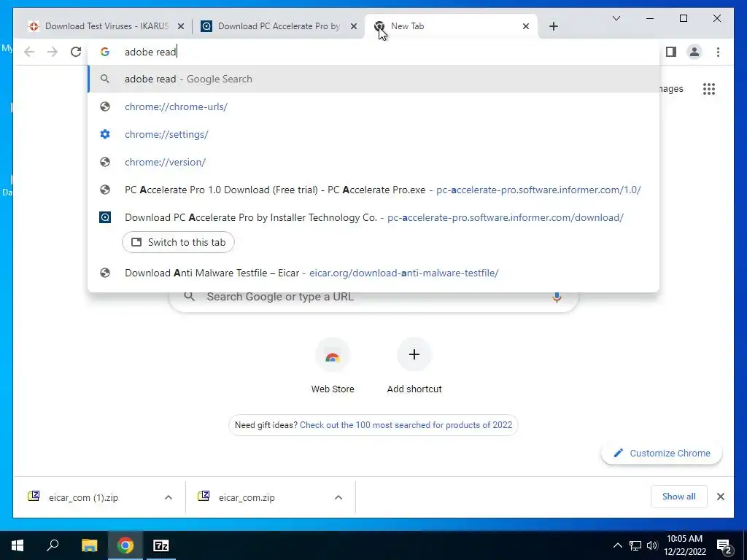Open network status tray icon
Image resolution: width=747 pixels, height=560 pixels.
635,545
